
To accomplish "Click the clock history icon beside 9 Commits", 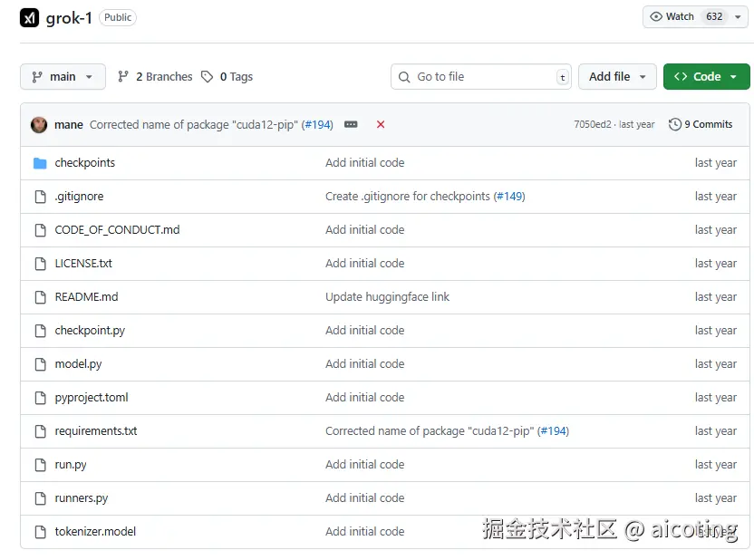I will point(674,124).
